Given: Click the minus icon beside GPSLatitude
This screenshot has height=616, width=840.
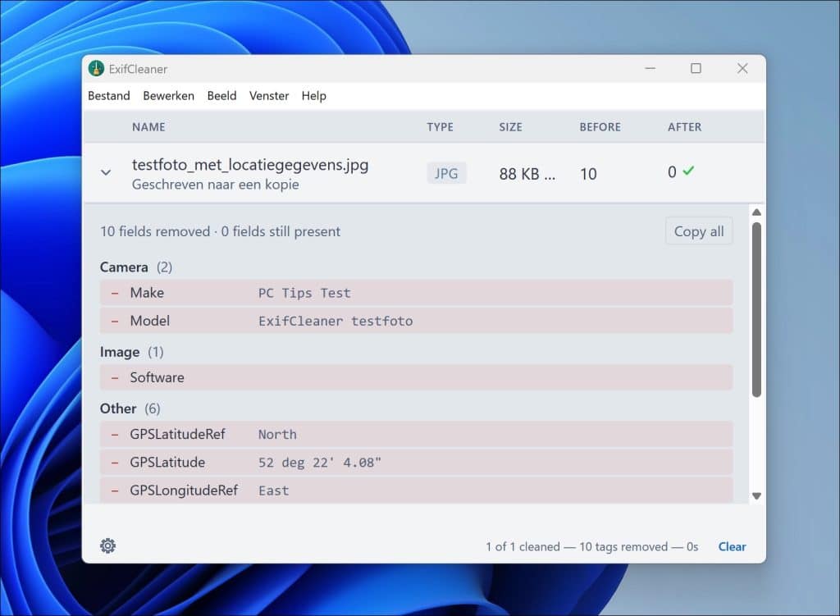Looking at the screenshot, I should (115, 463).
